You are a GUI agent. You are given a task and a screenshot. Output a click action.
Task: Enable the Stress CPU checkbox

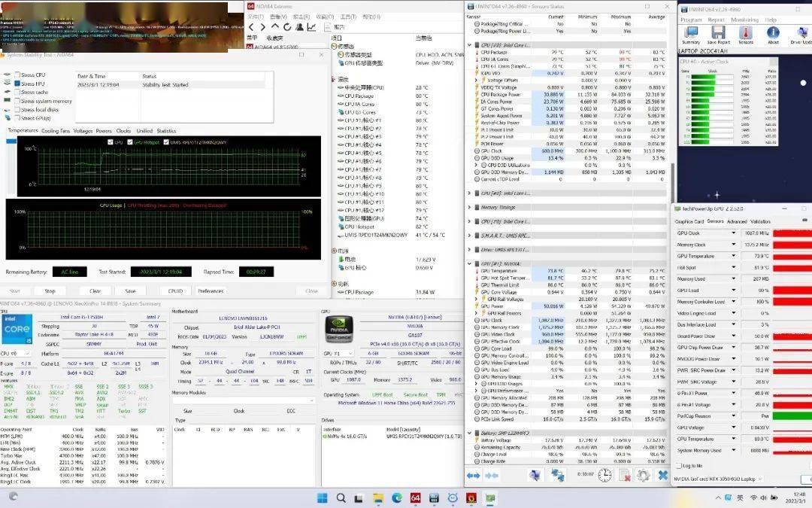[17, 75]
